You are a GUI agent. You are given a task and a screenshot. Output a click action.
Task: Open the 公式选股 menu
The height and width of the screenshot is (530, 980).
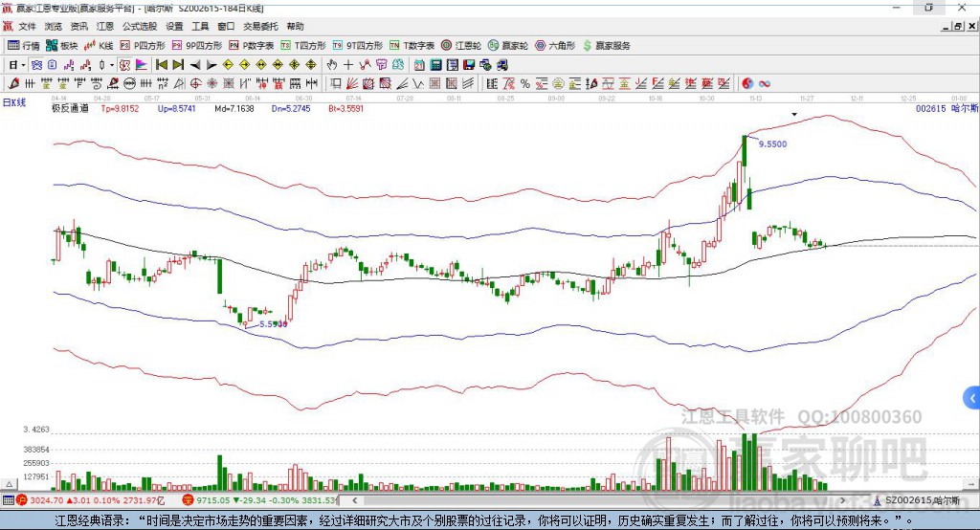(x=140, y=26)
